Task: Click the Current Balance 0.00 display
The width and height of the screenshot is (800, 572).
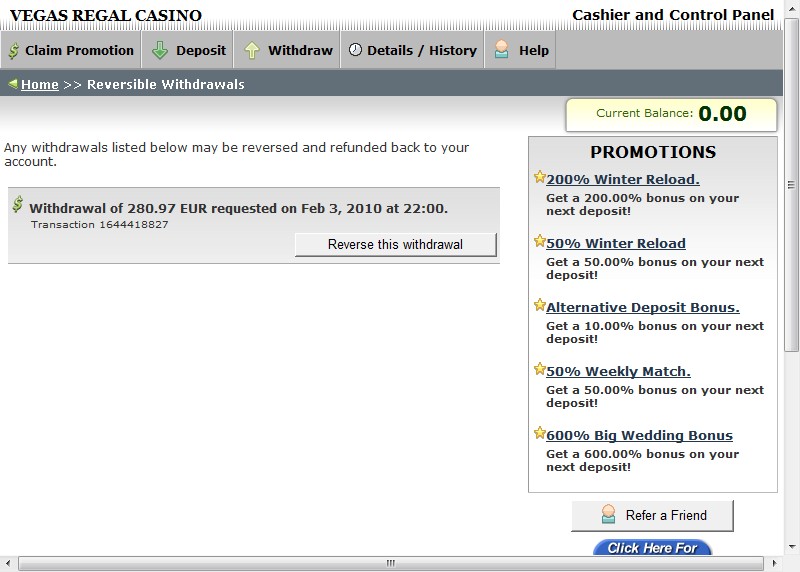Action: click(x=671, y=115)
